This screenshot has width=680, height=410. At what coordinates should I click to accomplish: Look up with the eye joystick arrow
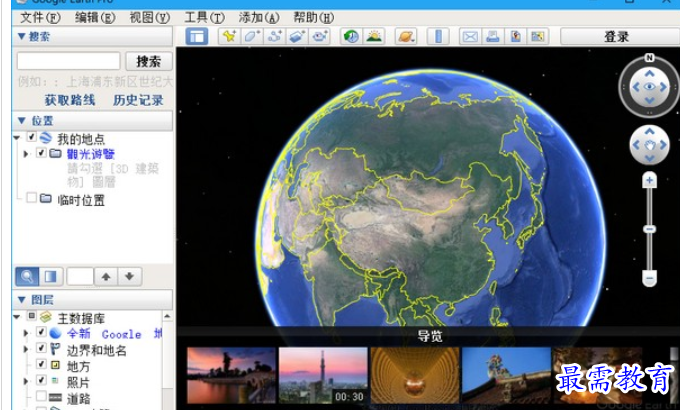(x=649, y=73)
